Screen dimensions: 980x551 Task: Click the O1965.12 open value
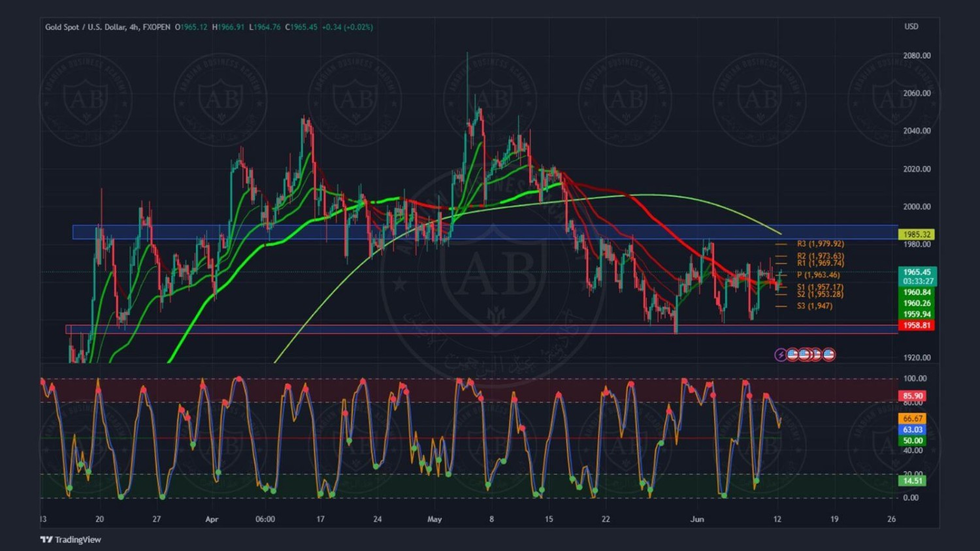tap(191, 27)
